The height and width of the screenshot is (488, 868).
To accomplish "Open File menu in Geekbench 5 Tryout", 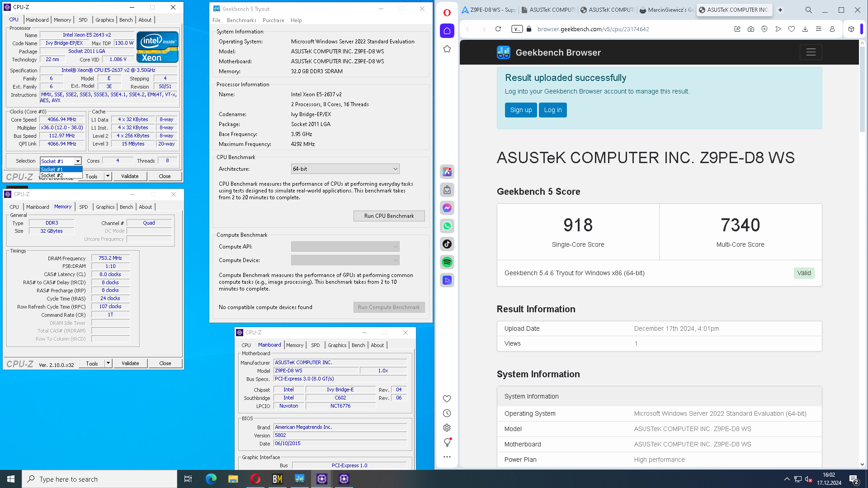I will point(217,20).
